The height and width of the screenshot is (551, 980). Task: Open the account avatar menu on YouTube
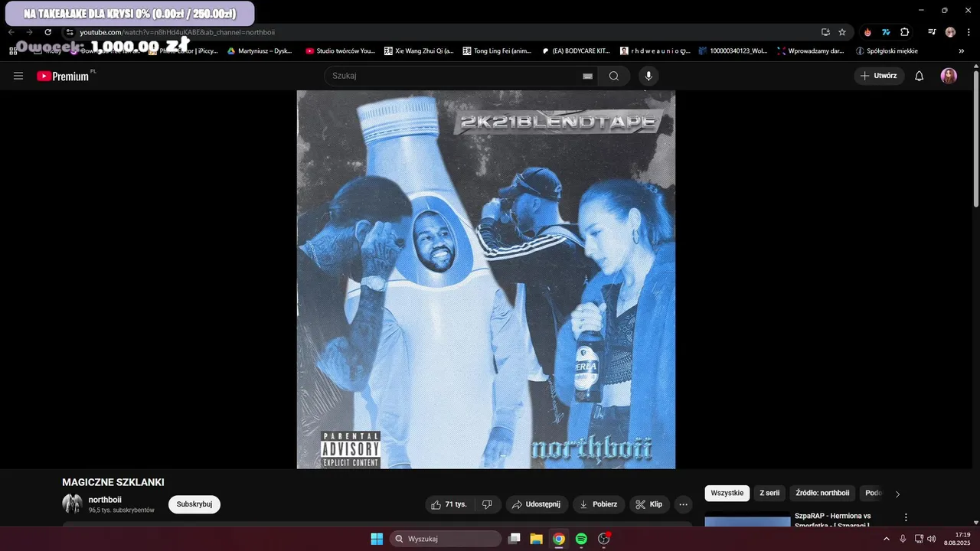coord(949,76)
